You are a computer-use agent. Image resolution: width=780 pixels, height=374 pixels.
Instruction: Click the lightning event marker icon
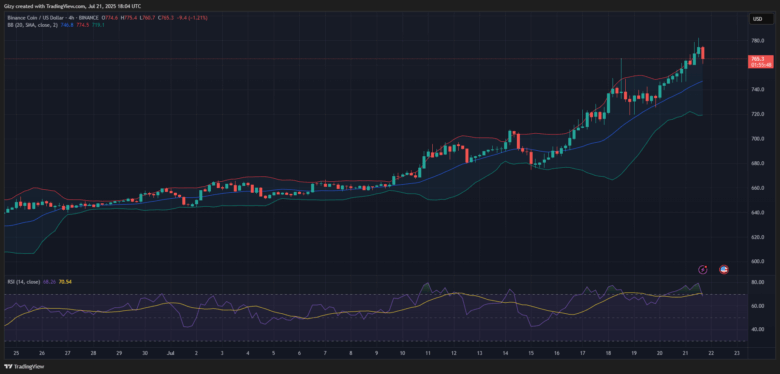pos(703,270)
